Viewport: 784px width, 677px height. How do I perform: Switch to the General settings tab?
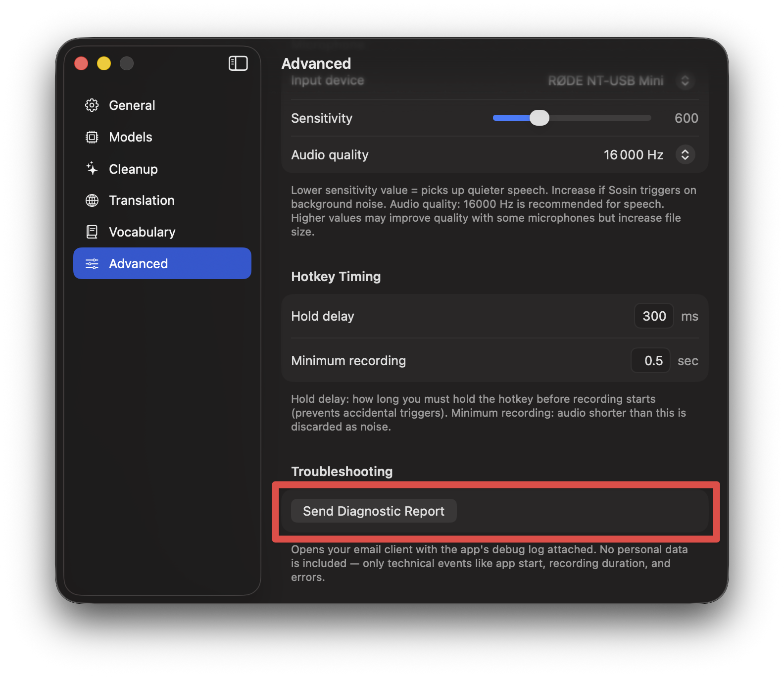pos(132,105)
